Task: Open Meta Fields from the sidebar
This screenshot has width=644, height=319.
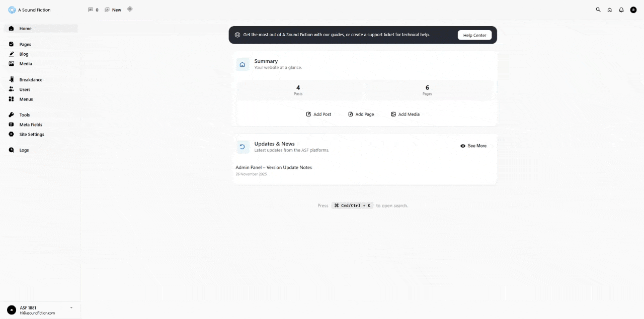Action: click(30, 125)
